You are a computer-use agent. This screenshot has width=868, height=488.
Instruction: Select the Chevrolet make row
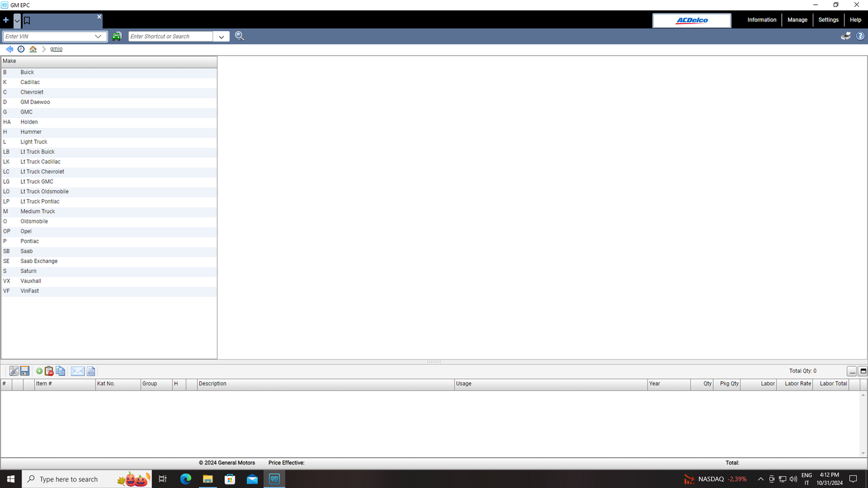coord(109,92)
